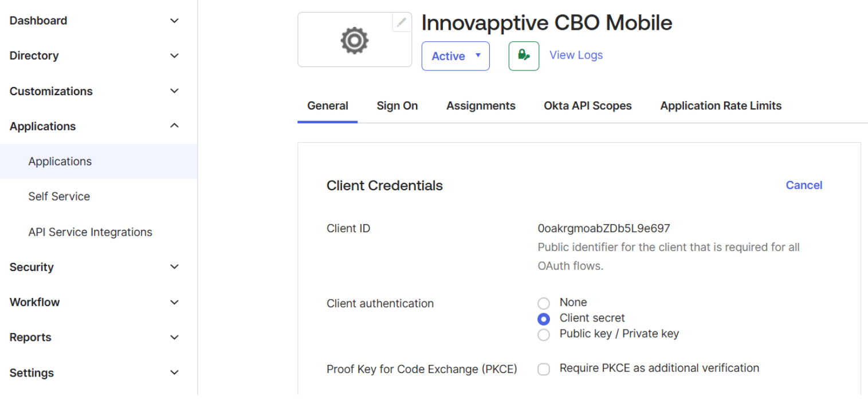The height and width of the screenshot is (404, 868).
Task: Open API Service Integrations page
Action: pyautogui.click(x=90, y=232)
